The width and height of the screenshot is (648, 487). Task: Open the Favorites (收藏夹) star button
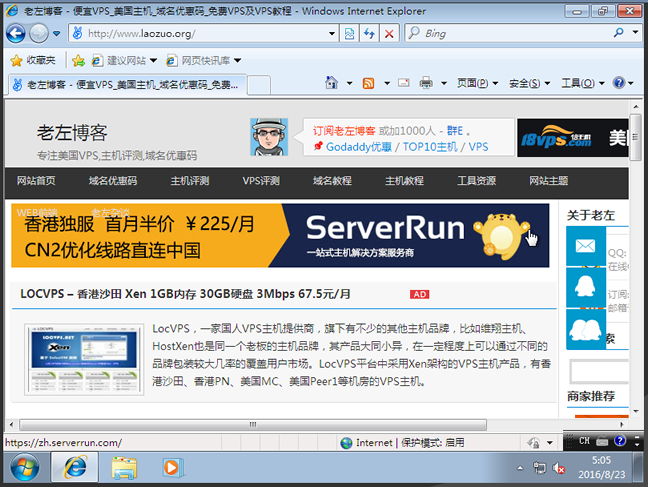coord(33,60)
